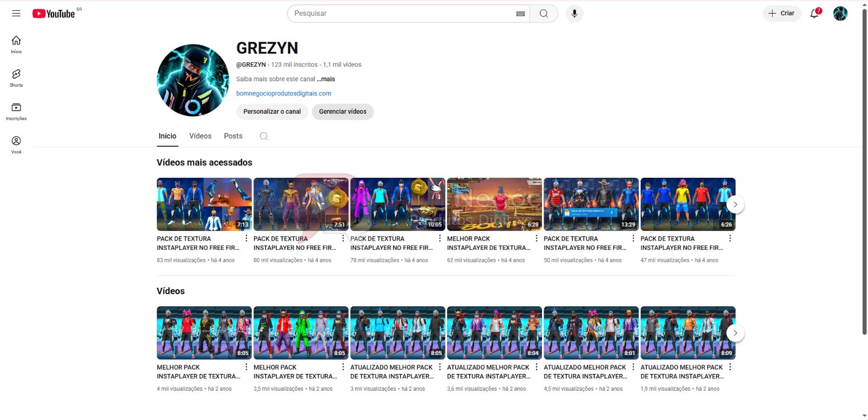Open Shorts from the sidebar

pos(16,77)
